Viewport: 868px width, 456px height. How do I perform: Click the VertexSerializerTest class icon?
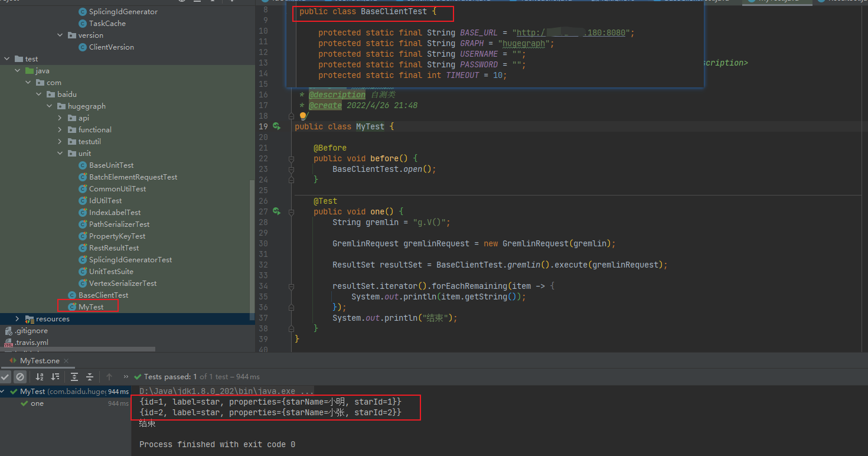coord(83,283)
